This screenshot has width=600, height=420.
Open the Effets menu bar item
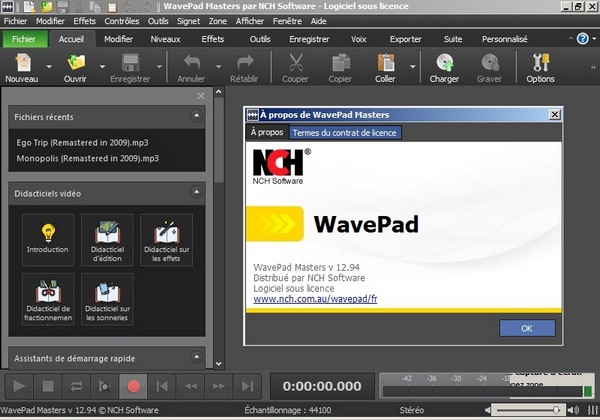pyautogui.click(x=85, y=21)
